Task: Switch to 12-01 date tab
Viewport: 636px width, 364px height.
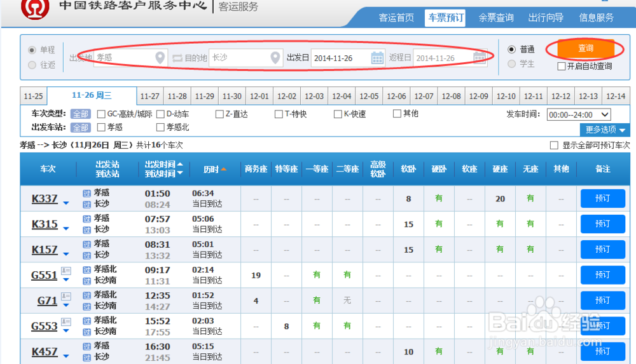Action: click(x=259, y=97)
